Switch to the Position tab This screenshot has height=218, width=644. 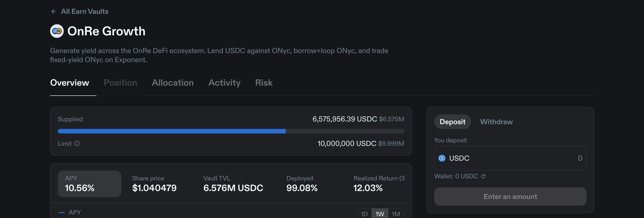(x=120, y=83)
